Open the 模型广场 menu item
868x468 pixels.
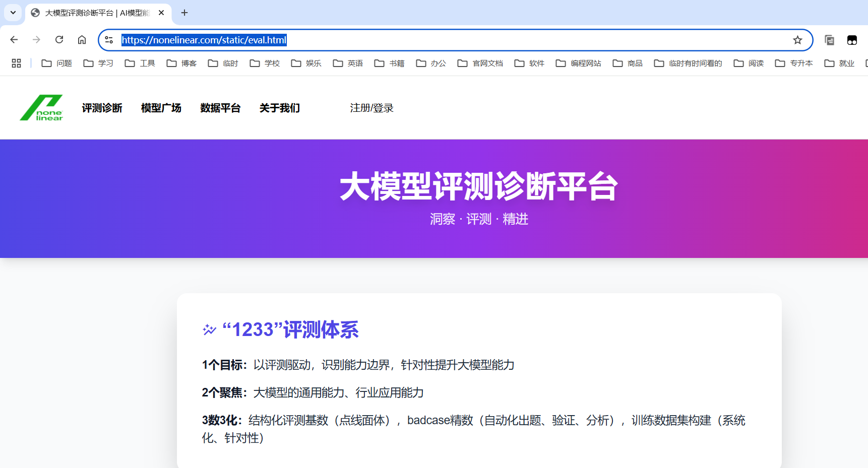161,108
